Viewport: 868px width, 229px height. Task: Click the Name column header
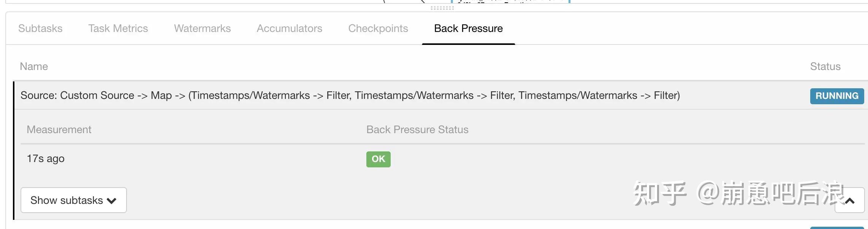34,67
